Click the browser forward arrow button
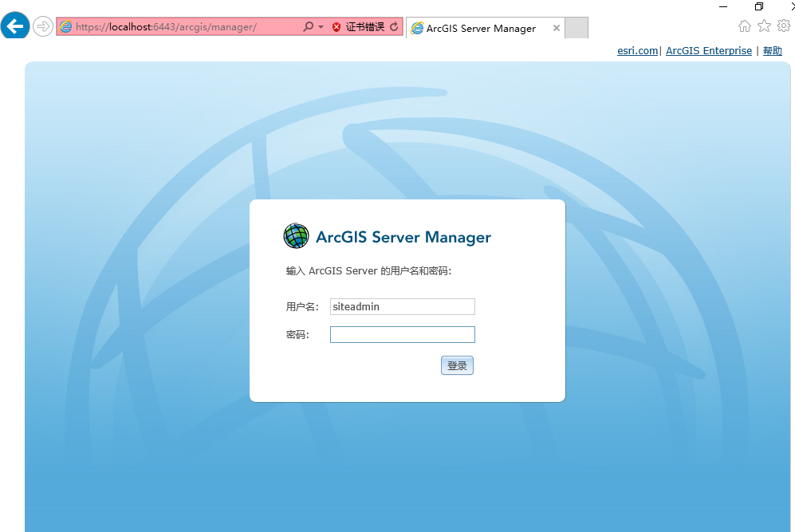 tap(43, 26)
